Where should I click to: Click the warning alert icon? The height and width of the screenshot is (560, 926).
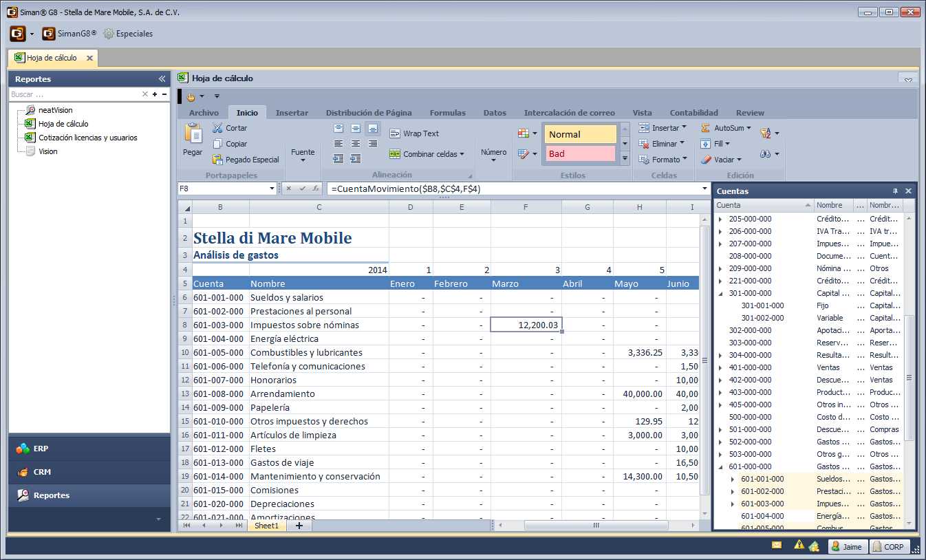pyautogui.click(x=799, y=545)
